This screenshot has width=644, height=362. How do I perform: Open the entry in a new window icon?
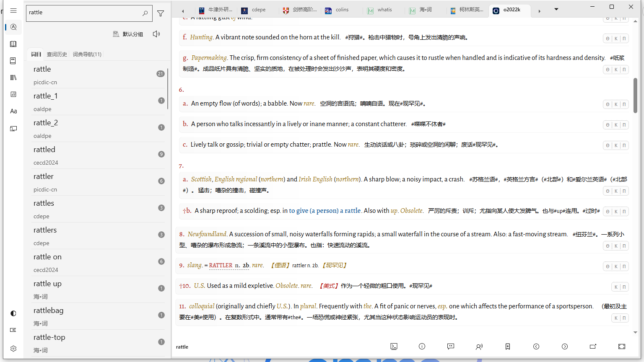(x=593, y=346)
